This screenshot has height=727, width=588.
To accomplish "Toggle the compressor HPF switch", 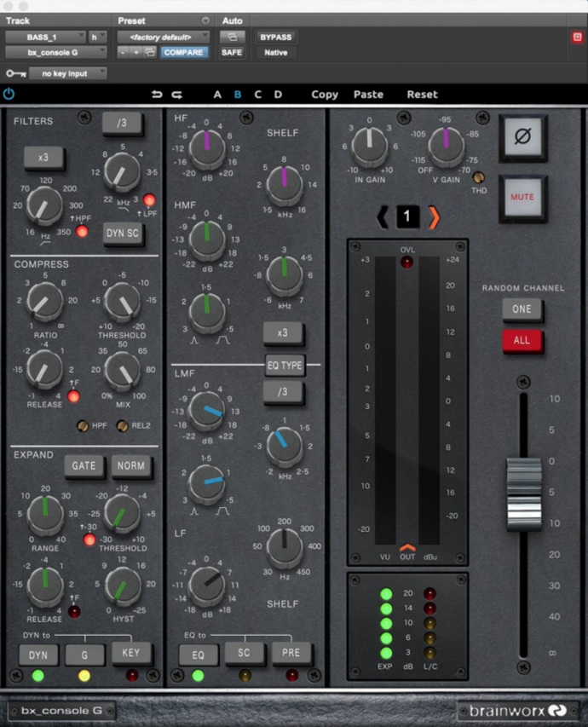I will [x=83, y=425].
